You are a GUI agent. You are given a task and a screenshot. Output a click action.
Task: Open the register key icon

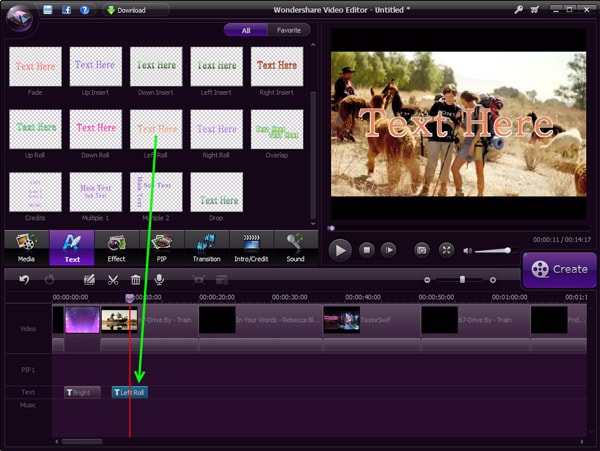(x=518, y=10)
